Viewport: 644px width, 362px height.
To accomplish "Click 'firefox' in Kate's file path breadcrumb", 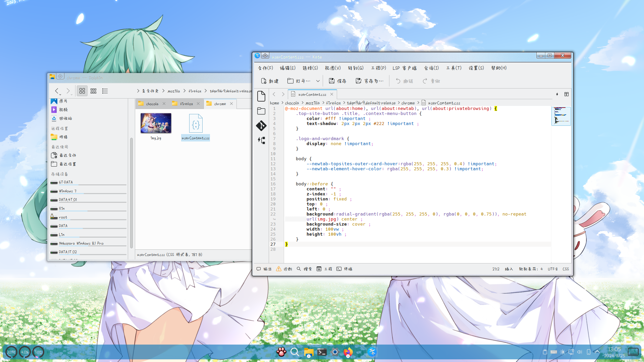I will [333, 103].
